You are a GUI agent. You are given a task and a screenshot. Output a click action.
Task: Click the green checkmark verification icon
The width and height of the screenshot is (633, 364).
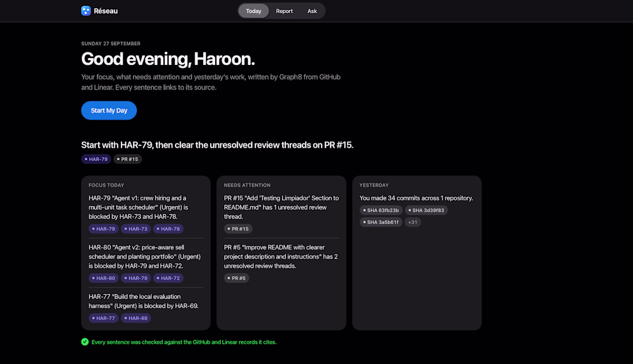click(x=85, y=342)
